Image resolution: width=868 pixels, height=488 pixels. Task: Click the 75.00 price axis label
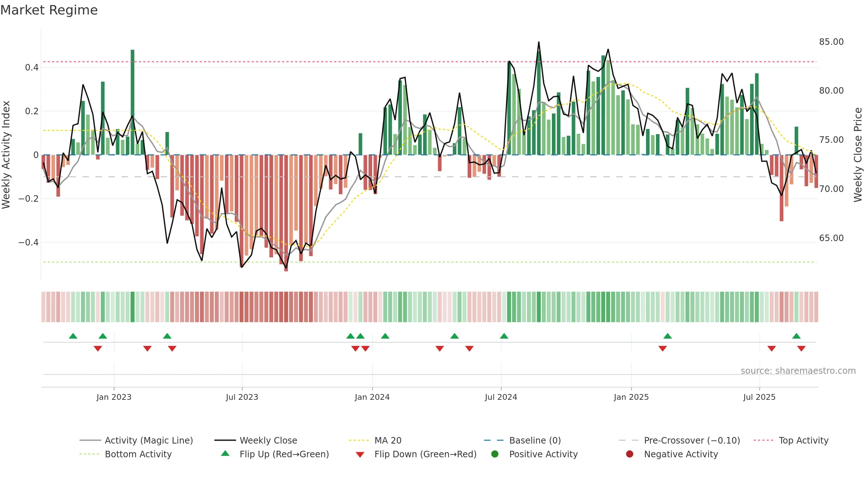pos(831,140)
